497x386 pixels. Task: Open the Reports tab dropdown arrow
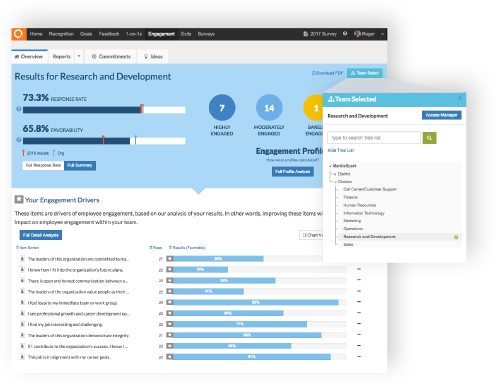(x=79, y=56)
